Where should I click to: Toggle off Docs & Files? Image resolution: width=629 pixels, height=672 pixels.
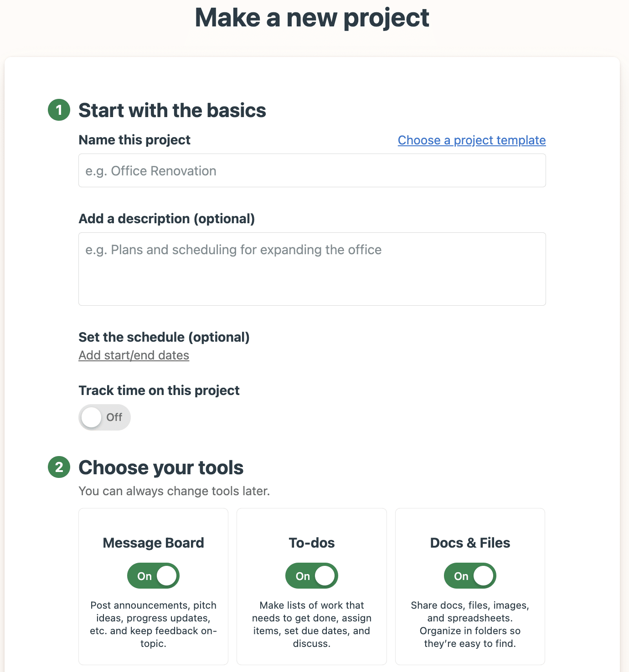[470, 575]
